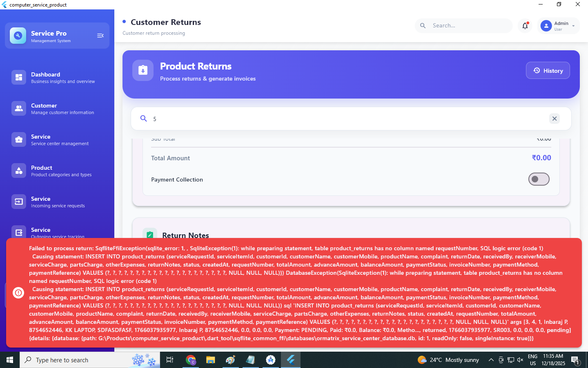The height and width of the screenshot is (368, 588).
Task: Click the History button
Action: (x=548, y=70)
